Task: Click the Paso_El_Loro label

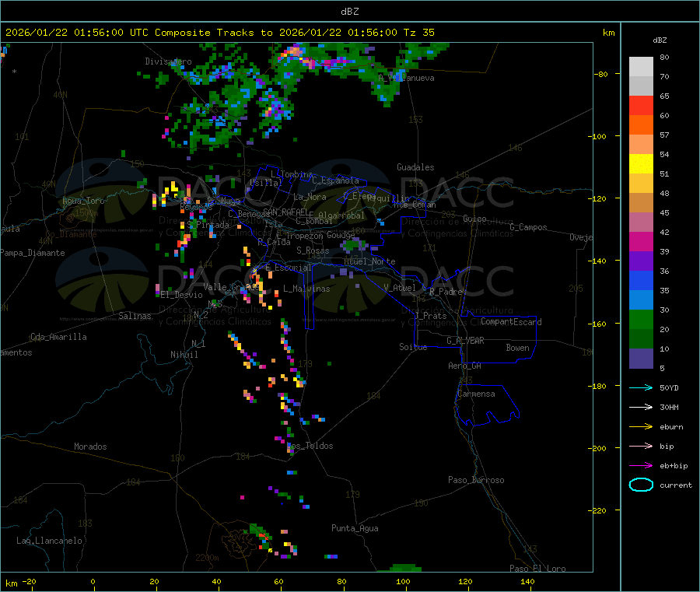Action: tap(538, 569)
